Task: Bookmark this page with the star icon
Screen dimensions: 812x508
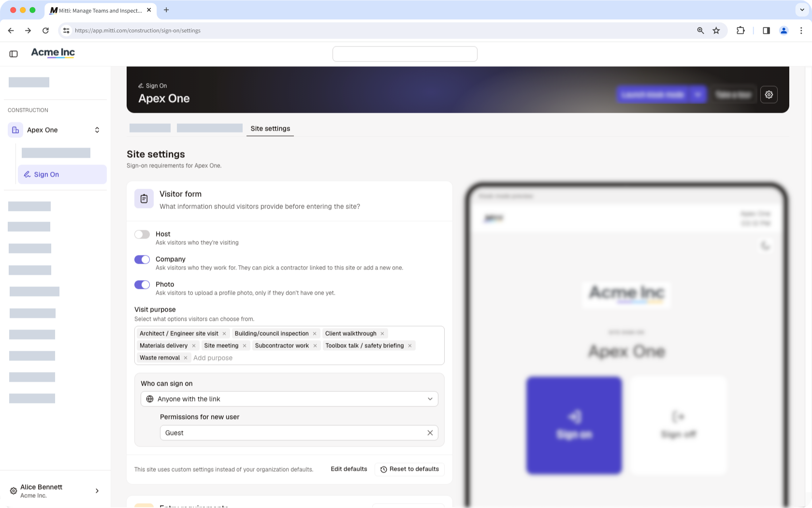Action: (716, 30)
